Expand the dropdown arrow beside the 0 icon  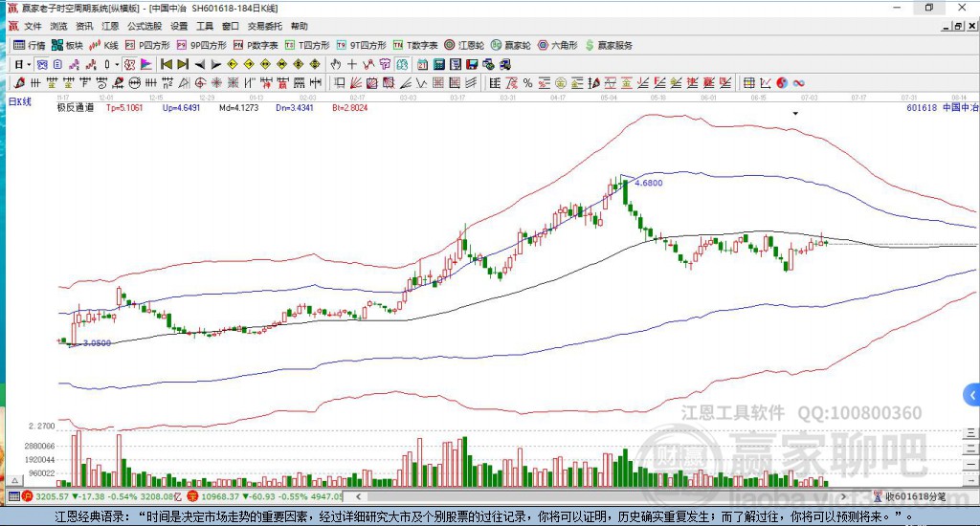coord(117,64)
